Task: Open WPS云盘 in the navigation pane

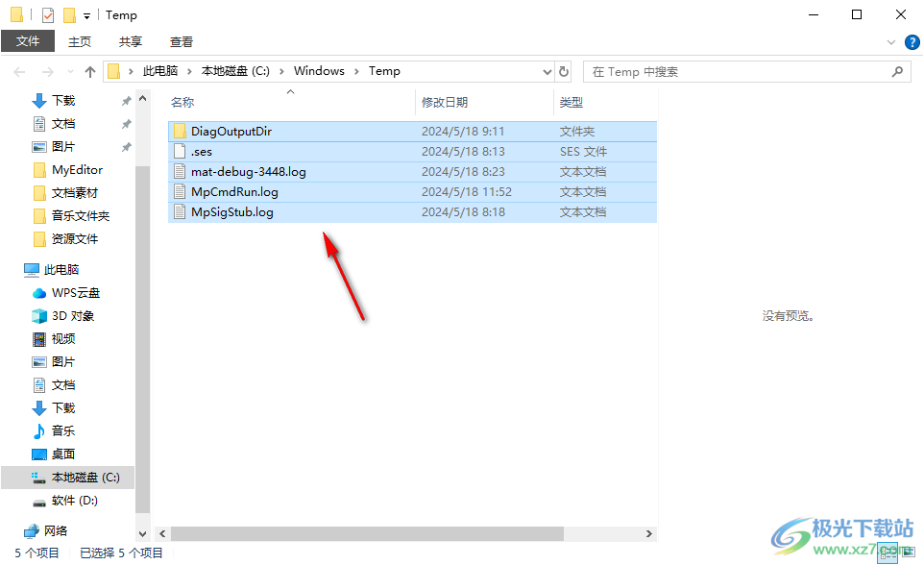Action: (x=76, y=293)
